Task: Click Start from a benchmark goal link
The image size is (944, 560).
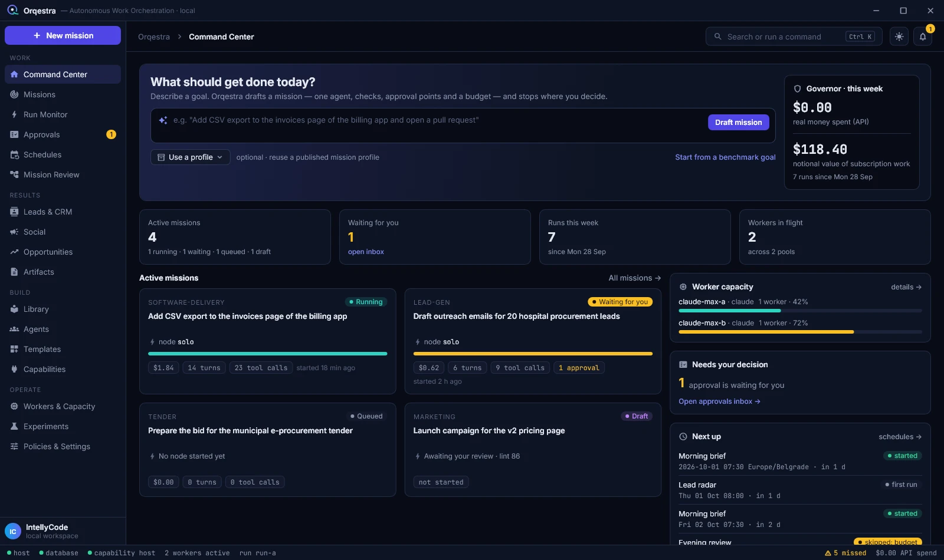Action: point(725,157)
